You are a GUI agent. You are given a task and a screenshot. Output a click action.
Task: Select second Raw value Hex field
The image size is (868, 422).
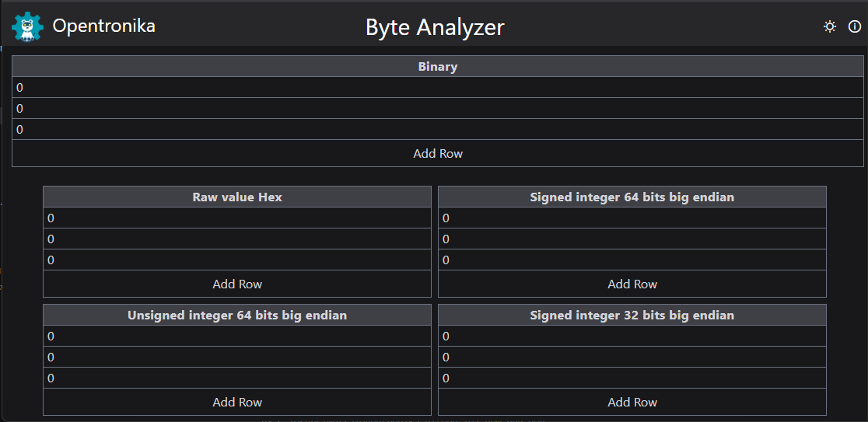point(237,239)
